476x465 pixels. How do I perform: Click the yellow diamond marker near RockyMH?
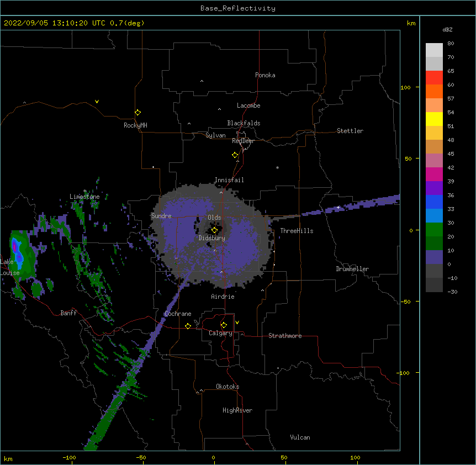(x=137, y=112)
